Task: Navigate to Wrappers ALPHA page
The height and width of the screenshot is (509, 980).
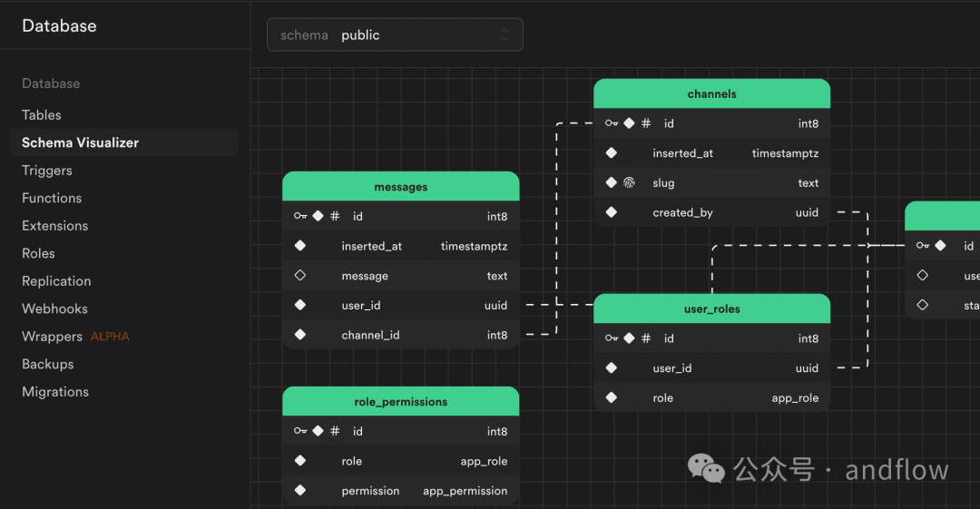Action: [x=75, y=337]
